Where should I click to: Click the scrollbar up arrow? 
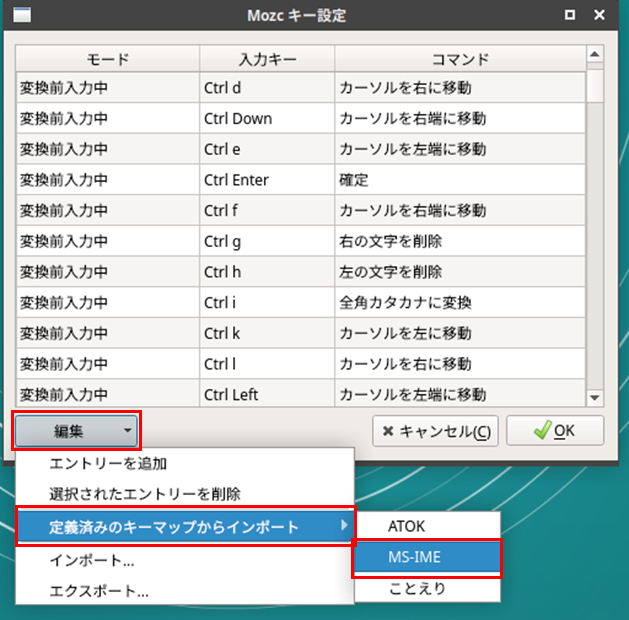point(595,54)
